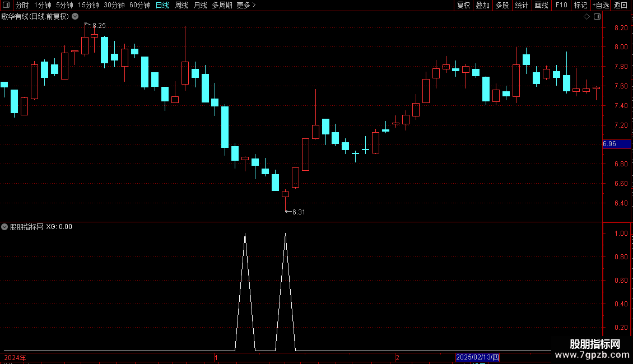Screen dimensions: 633x364
Task: Click the 2024年 label on time axis
Action: (x=15, y=357)
